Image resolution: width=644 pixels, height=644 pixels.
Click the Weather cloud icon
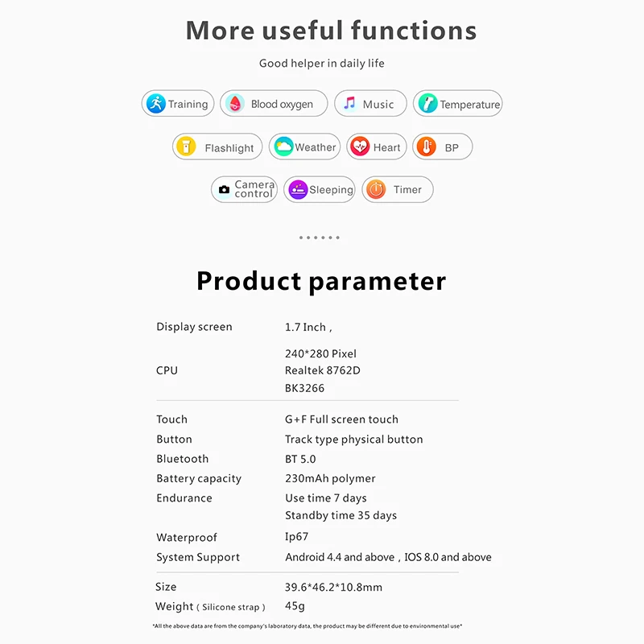click(x=283, y=147)
